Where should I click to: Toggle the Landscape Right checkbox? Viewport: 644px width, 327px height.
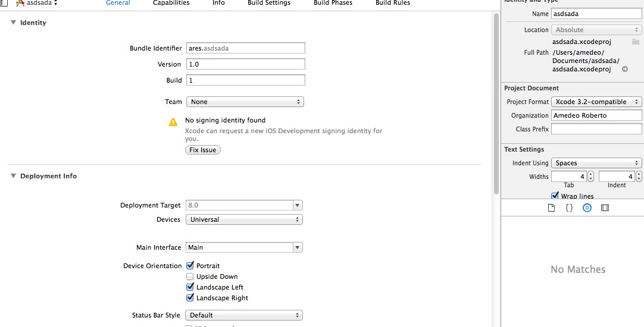point(190,297)
